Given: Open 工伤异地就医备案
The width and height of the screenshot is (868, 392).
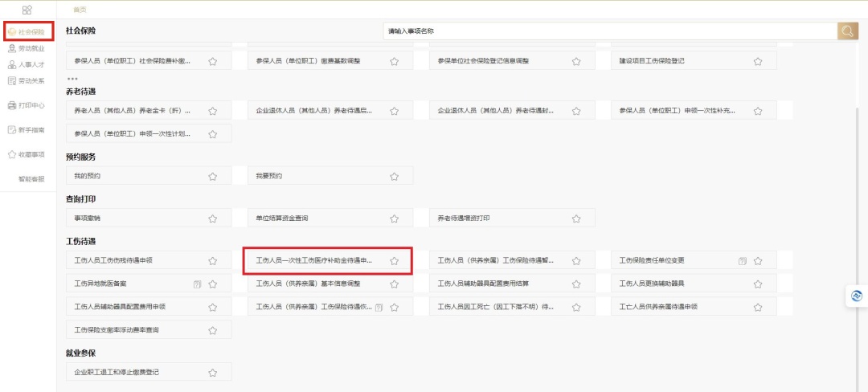Looking at the screenshot, I should pyautogui.click(x=149, y=284).
